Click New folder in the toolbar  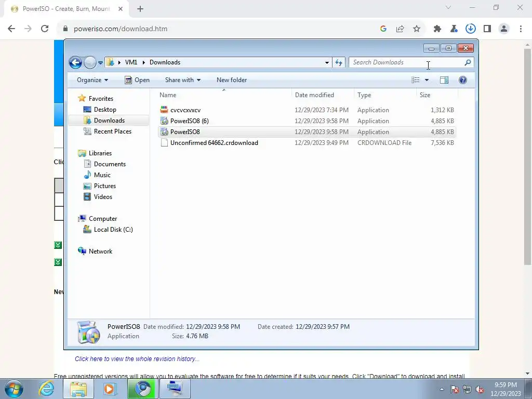click(x=232, y=80)
